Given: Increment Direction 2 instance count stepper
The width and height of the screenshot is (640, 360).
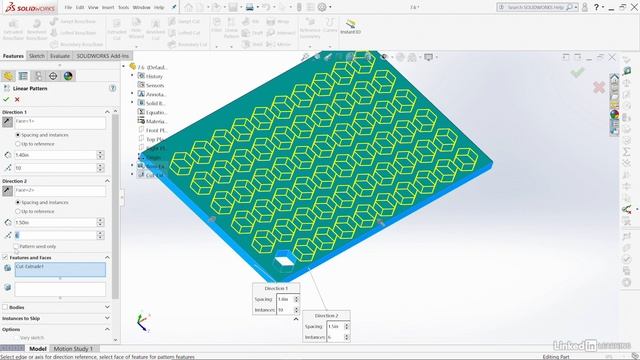Looking at the screenshot, I should (x=100, y=233).
